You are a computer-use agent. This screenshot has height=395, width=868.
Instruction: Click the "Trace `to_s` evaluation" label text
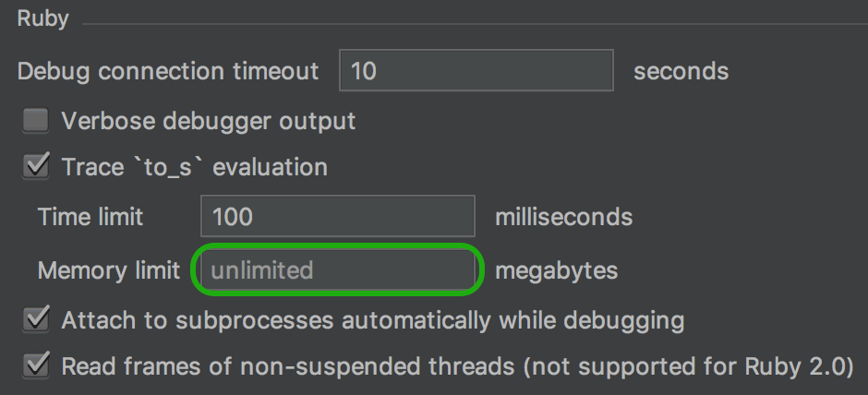coord(194,166)
